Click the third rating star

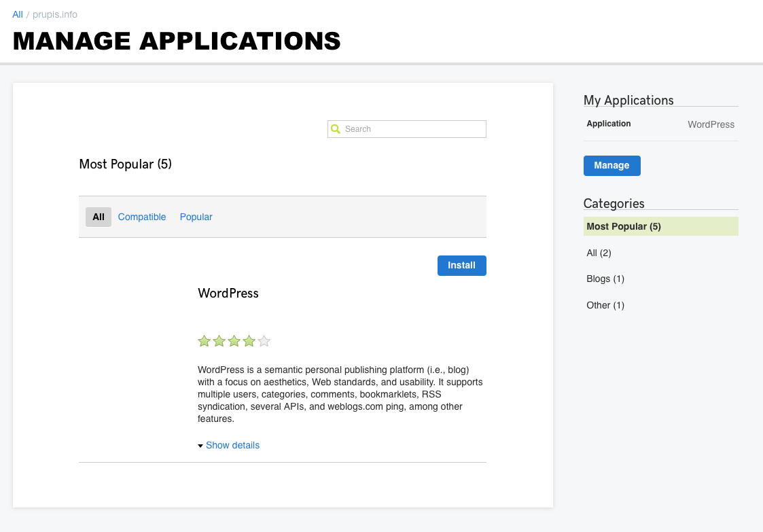coord(234,341)
